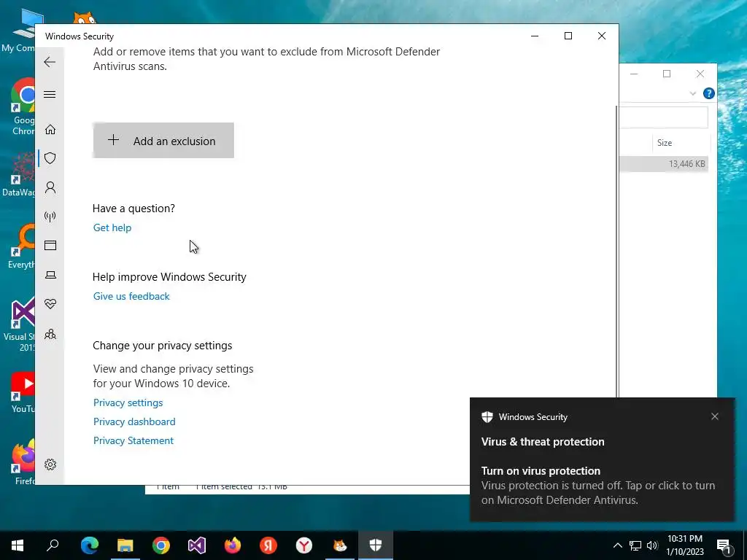Open the Give us feedback link
The height and width of the screenshot is (560, 747).
coord(131,296)
